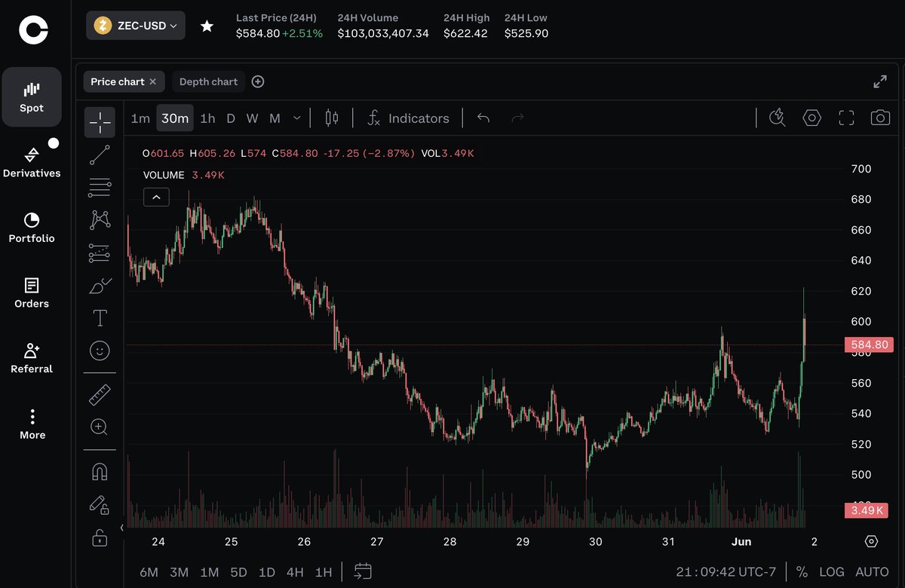Switch to the Depth chart tab
This screenshot has width=905, height=588.
tap(208, 81)
